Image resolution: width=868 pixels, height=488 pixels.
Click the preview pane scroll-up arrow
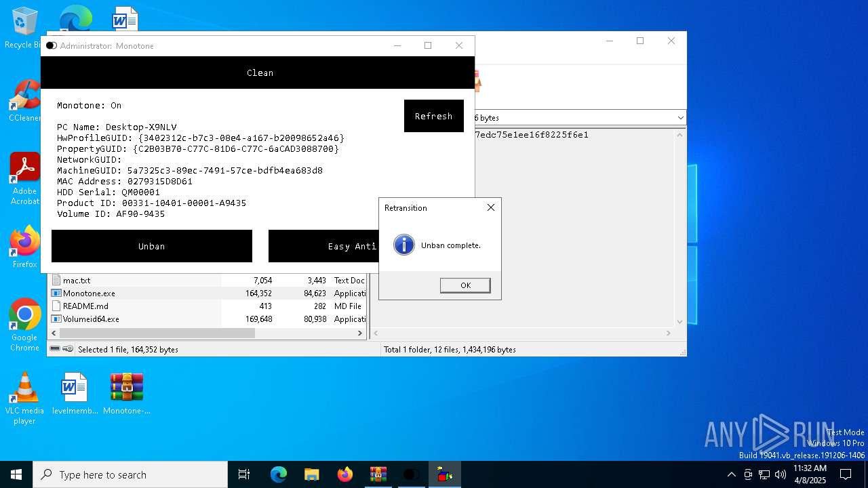[679, 134]
